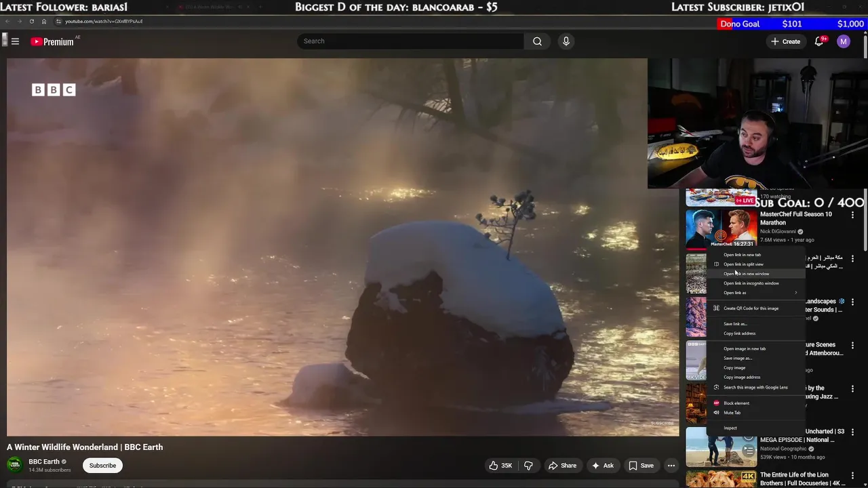
Task: Click the Ask button
Action: (x=603, y=466)
